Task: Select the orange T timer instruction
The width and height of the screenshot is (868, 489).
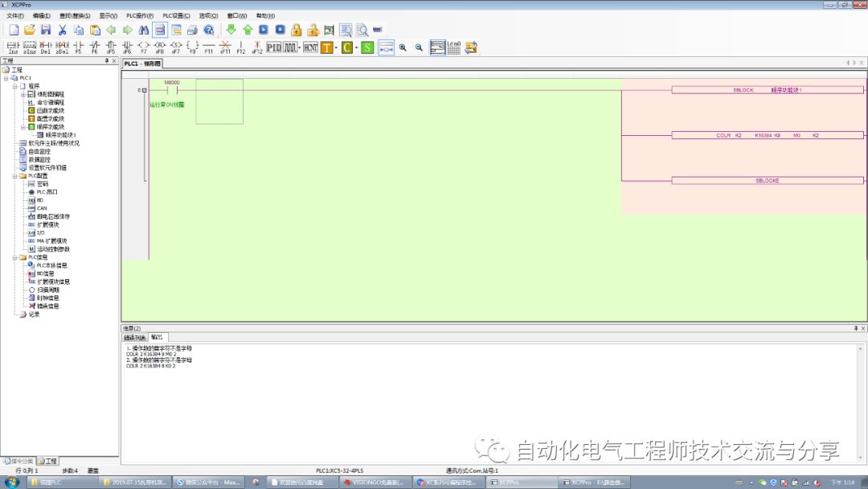Action: pyautogui.click(x=325, y=47)
